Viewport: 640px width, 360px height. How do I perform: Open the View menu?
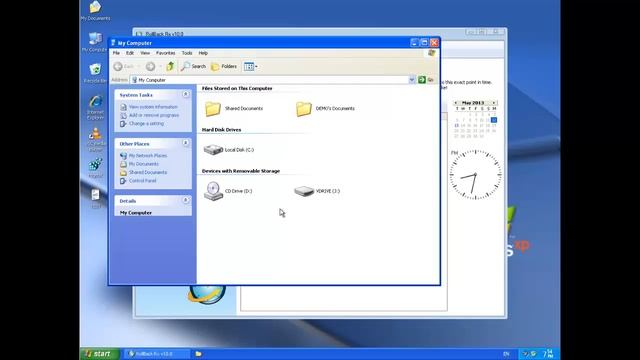pyautogui.click(x=145, y=53)
